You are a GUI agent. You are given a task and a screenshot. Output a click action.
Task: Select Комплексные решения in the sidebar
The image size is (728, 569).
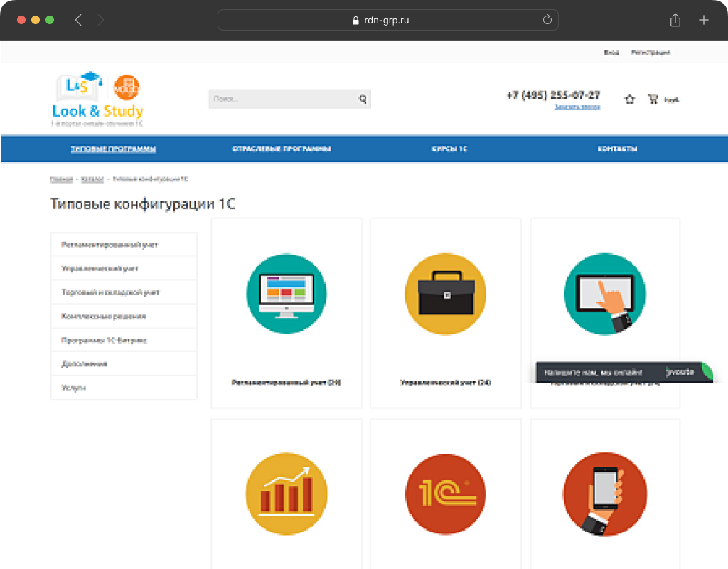[x=103, y=317]
